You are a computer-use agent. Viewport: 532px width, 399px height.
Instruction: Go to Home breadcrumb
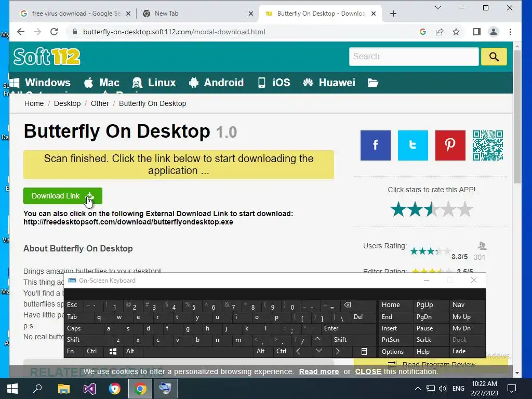(x=34, y=103)
